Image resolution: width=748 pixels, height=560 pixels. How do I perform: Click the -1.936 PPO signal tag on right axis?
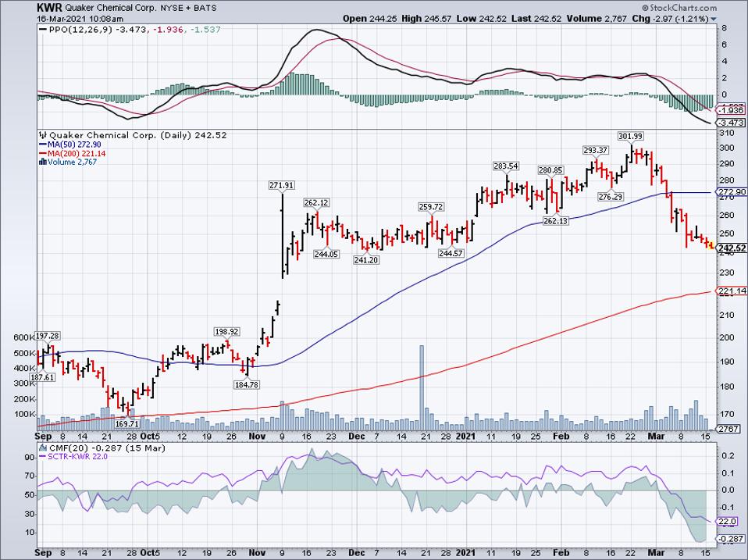(x=732, y=110)
